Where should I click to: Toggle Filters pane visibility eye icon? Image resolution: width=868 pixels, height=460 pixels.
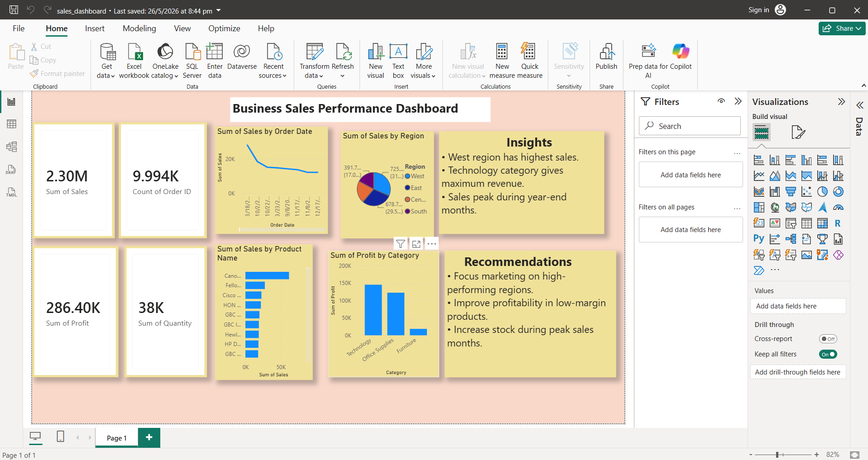click(x=721, y=101)
